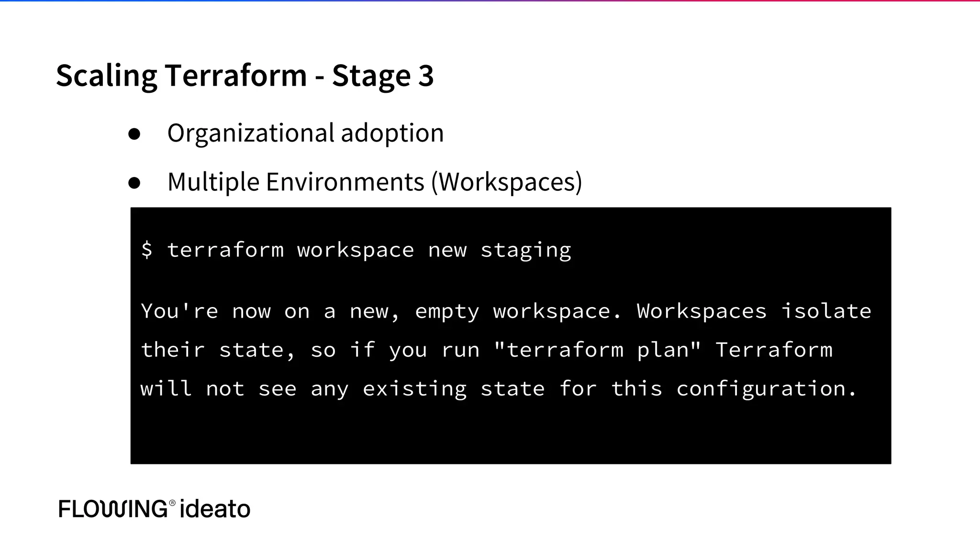Click the line starting "their state, so if you run"
This screenshot has width=980, height=551.
[x=487, y=350]
